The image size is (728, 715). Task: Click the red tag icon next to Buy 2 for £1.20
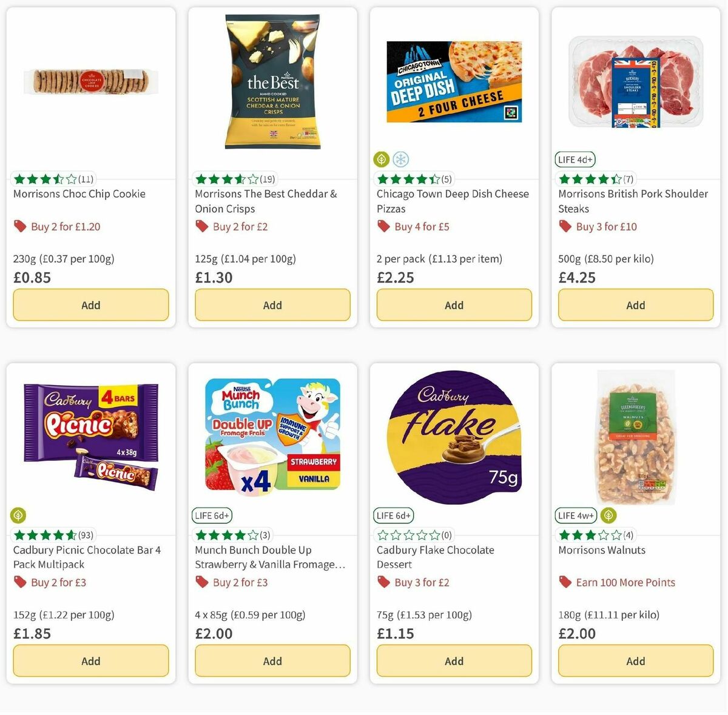click(x=20, y=226)
